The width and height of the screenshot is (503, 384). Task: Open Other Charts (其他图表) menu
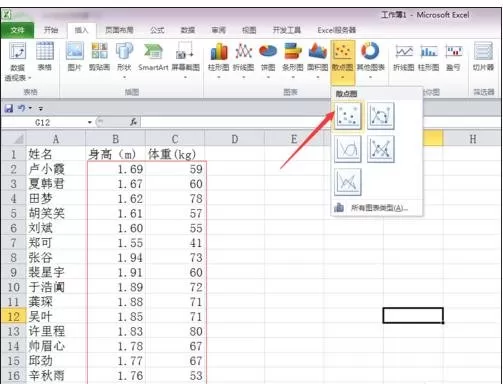(x=370, y=60)
